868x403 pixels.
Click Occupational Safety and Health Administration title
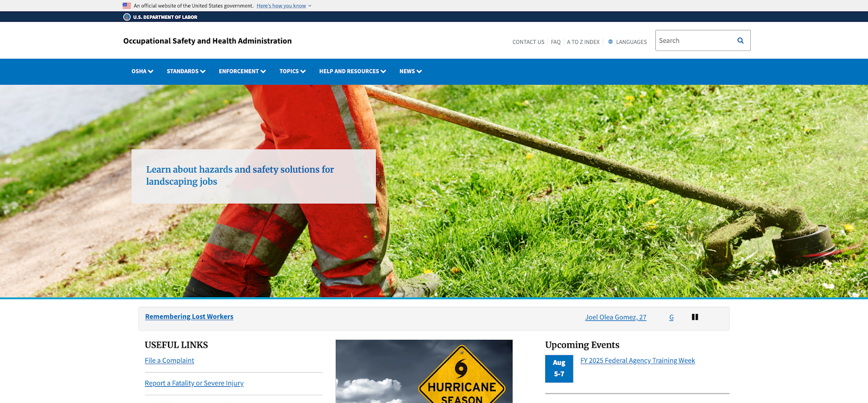(x=207, y=41)
